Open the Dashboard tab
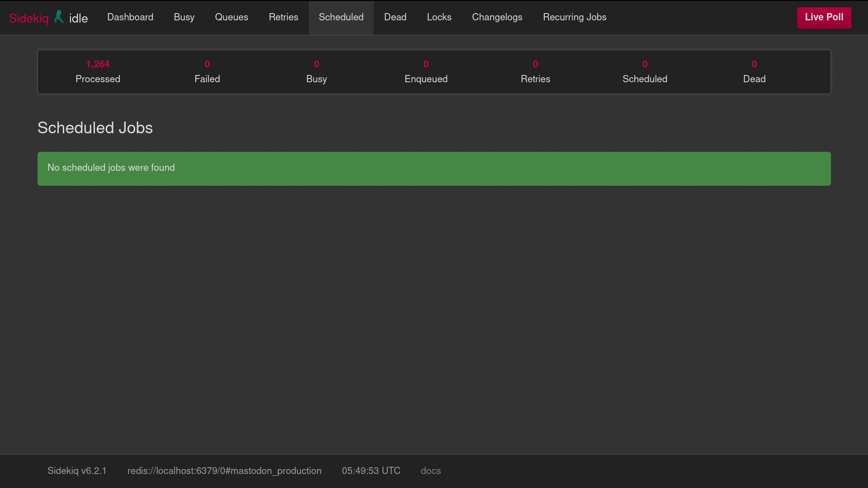868x488 pixels. pyautogui.click(x=130, y=17)
